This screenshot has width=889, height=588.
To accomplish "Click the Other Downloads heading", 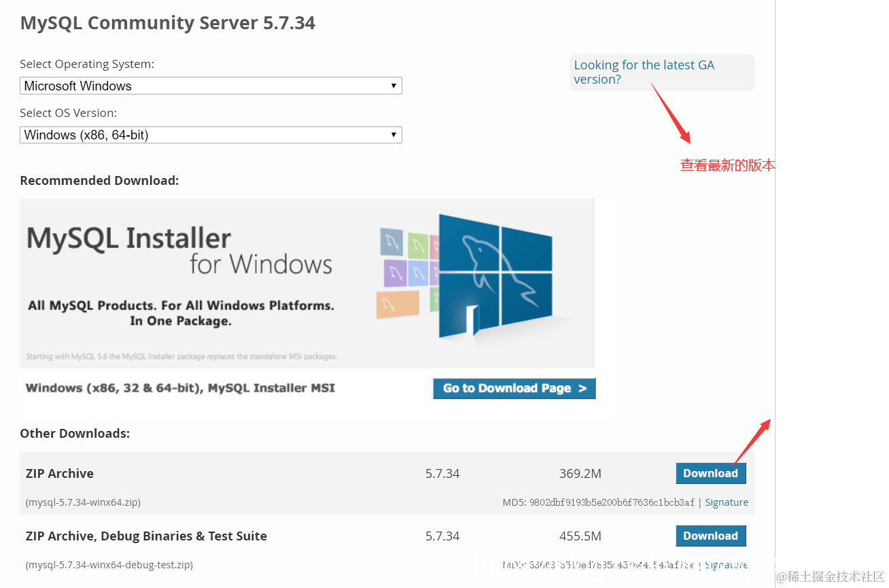I will (x=75, y=434).
